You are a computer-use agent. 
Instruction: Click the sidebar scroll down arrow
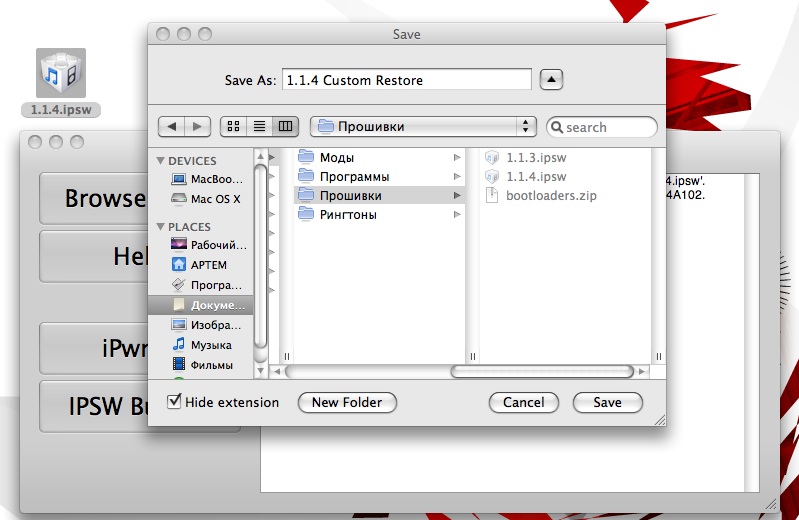coord(260,371)
